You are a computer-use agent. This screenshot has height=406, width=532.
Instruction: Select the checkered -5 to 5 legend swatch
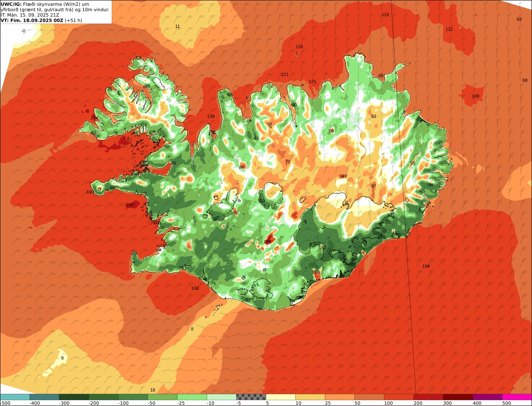tap(251, 397)
